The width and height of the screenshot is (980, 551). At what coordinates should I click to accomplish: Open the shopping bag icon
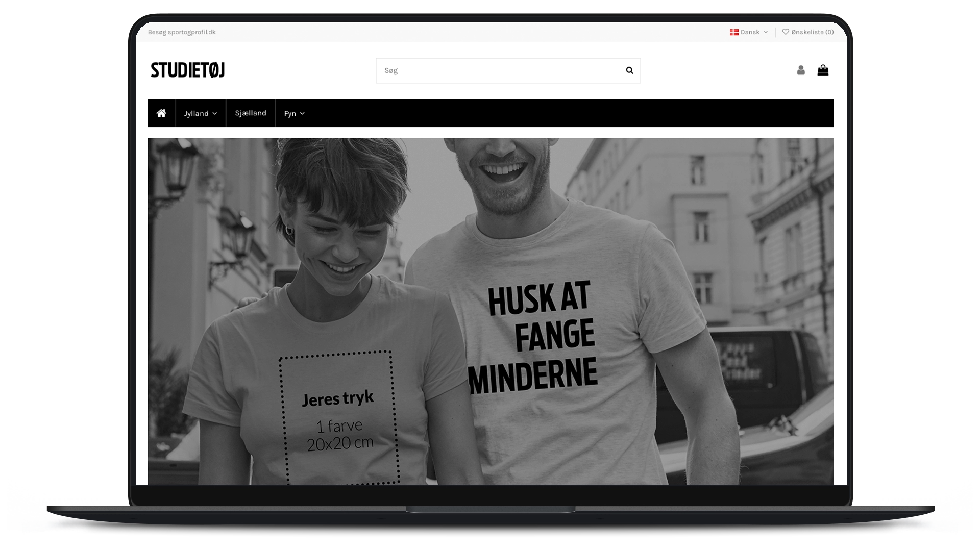coord(823,70)
